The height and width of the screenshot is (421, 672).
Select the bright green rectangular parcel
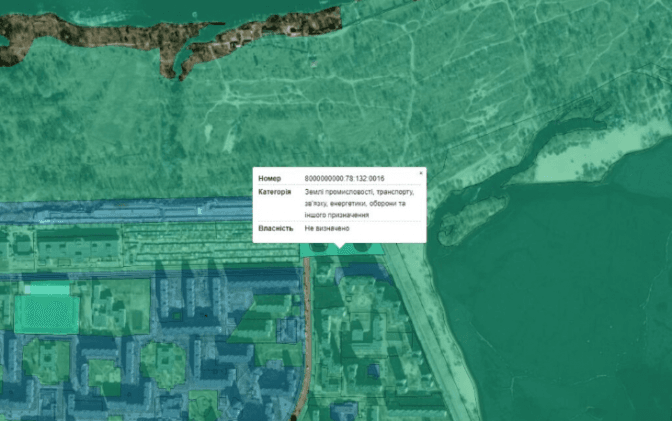pos(46,311)
